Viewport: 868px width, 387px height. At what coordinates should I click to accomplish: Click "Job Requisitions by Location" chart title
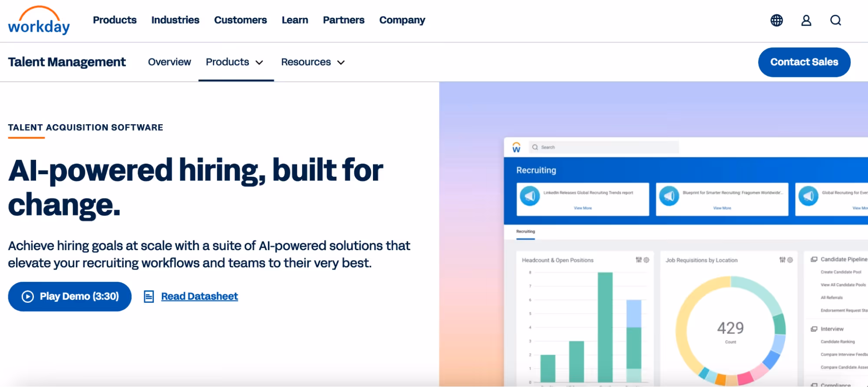[702, 260]
